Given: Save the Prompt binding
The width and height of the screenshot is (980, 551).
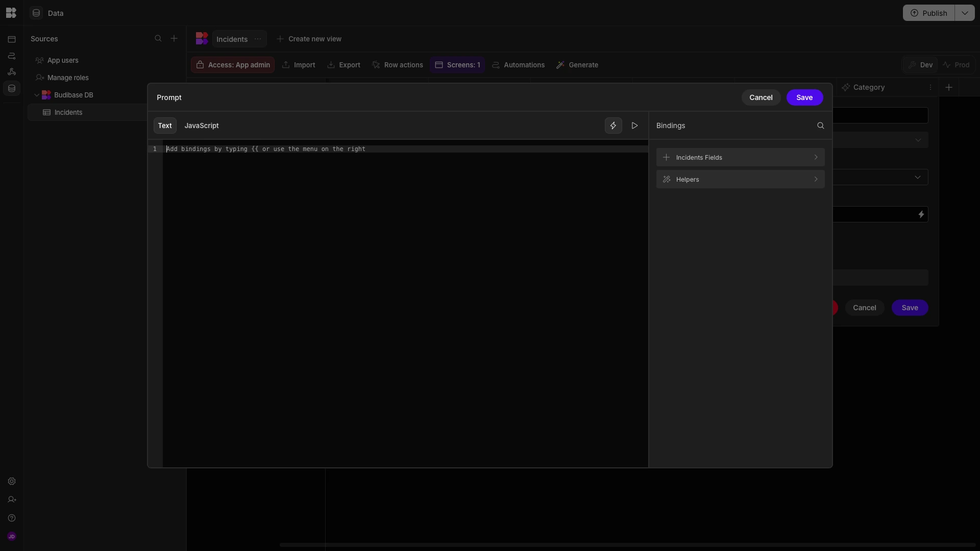Looking at the screenshot, I should 804,97.
